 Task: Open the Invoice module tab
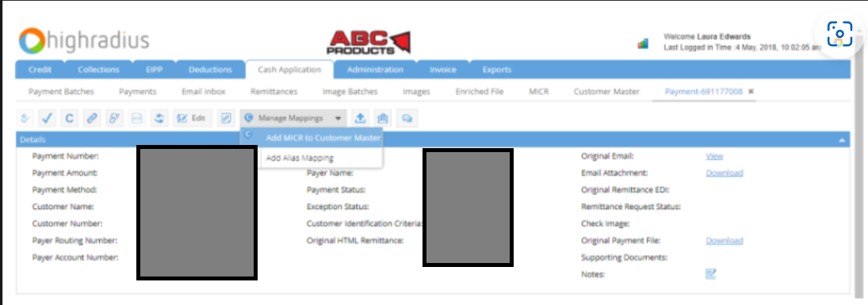(443, 70)
